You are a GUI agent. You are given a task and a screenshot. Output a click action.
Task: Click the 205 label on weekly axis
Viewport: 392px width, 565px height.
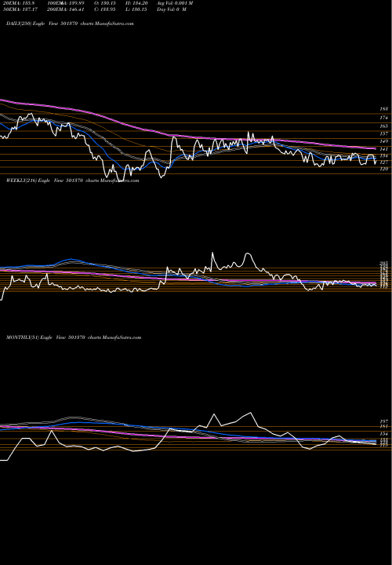(383, 264)
